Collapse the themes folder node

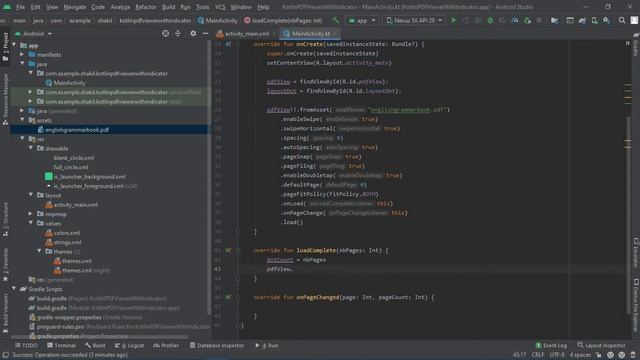tap(40, 251)
